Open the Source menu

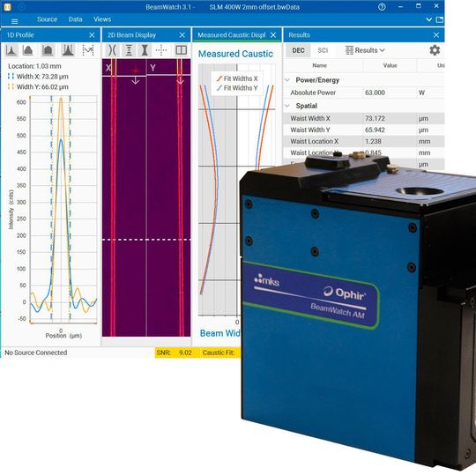pyautogui.click(x=47, y=19)
